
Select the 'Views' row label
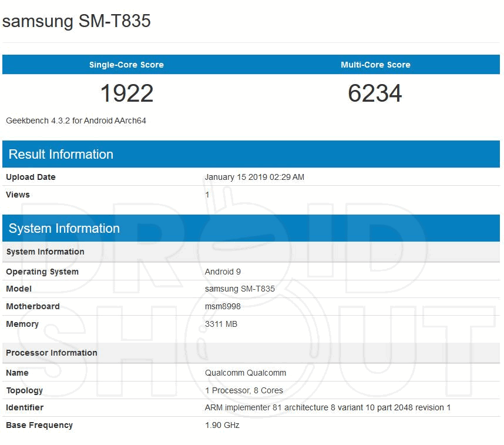(18, 195)
